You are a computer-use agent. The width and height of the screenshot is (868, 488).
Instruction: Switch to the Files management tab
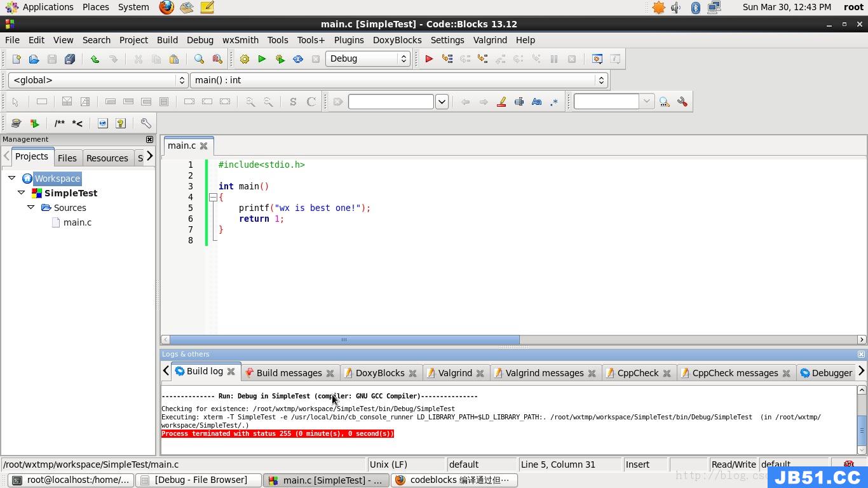[x=67, y=158]
